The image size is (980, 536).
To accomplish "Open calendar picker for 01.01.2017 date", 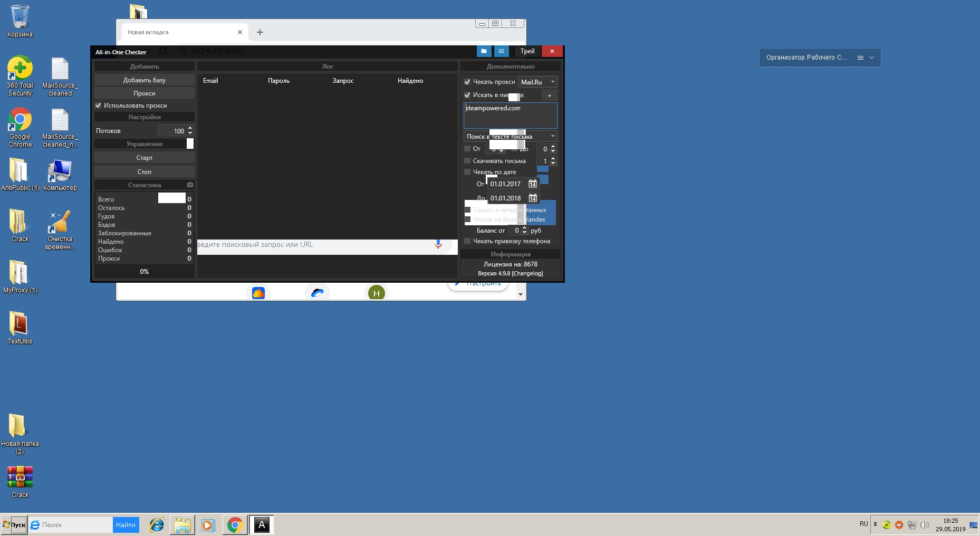I will (533, 184).
